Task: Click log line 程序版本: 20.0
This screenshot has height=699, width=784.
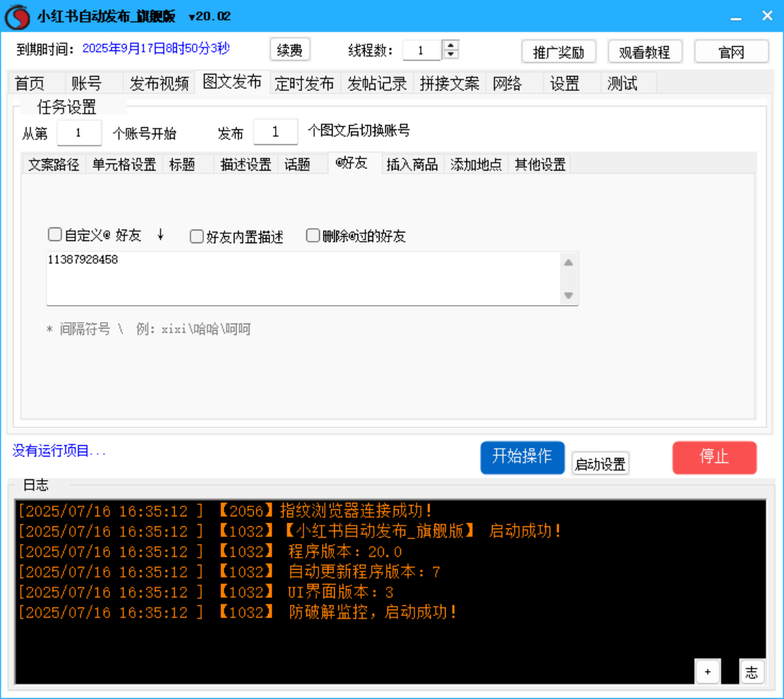Action: (210, 551)
